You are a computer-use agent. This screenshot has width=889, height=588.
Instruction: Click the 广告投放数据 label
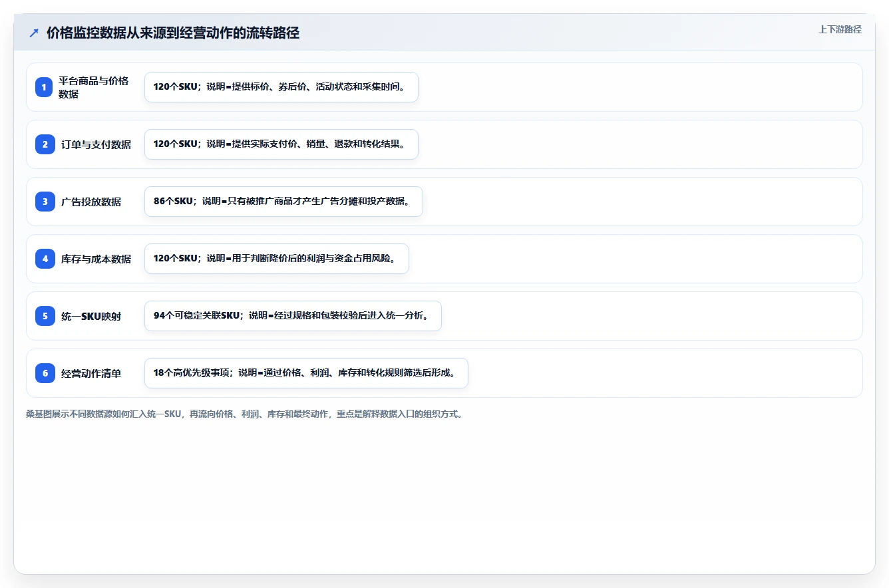click(x=91, y=202)
